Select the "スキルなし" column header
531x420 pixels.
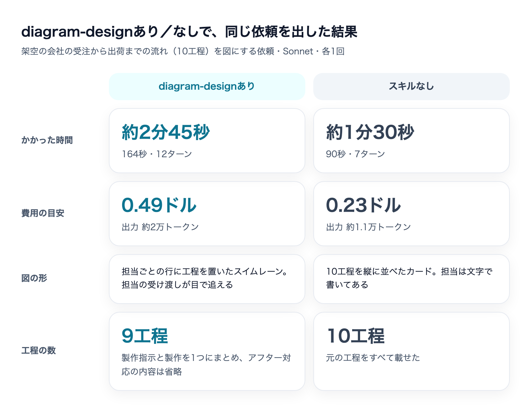click(411, 86)
